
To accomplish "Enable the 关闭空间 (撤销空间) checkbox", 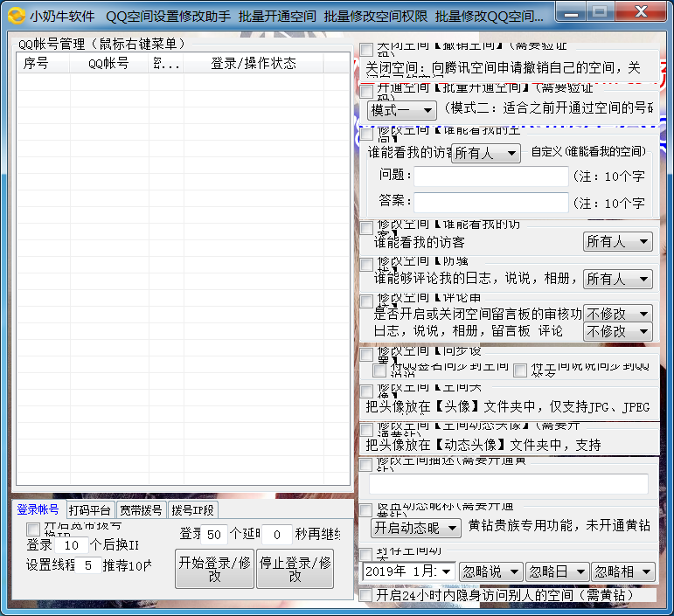I will (366, 50).
